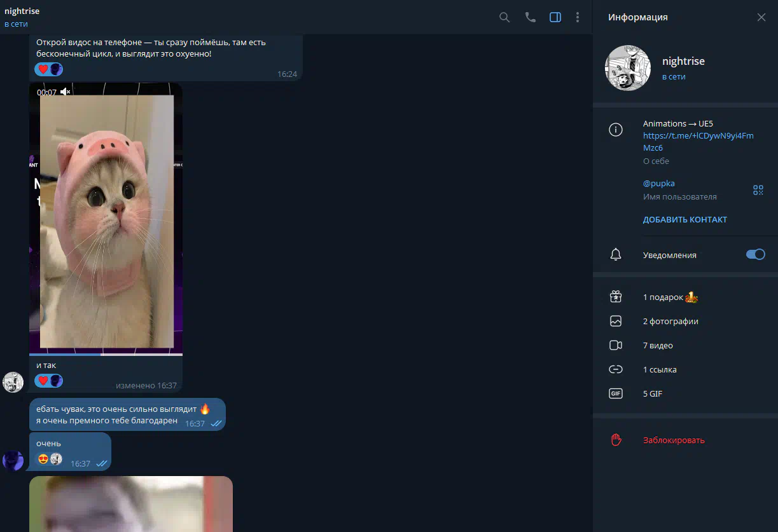This screenshot has width=778, height=532.
Task: Click the heart-eyes reaction under "очень"
Action: pos(43,459)
